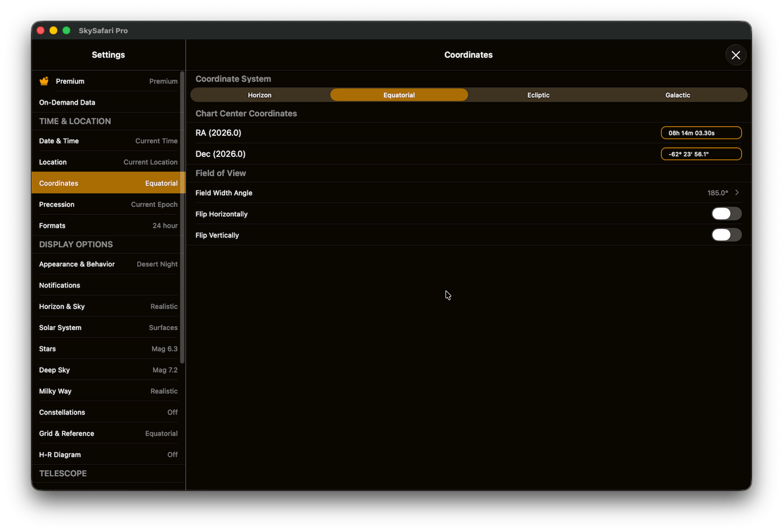Screen dimensions: 783x532
Task: Open Precession settings
Action: click(x=108, y=205)
